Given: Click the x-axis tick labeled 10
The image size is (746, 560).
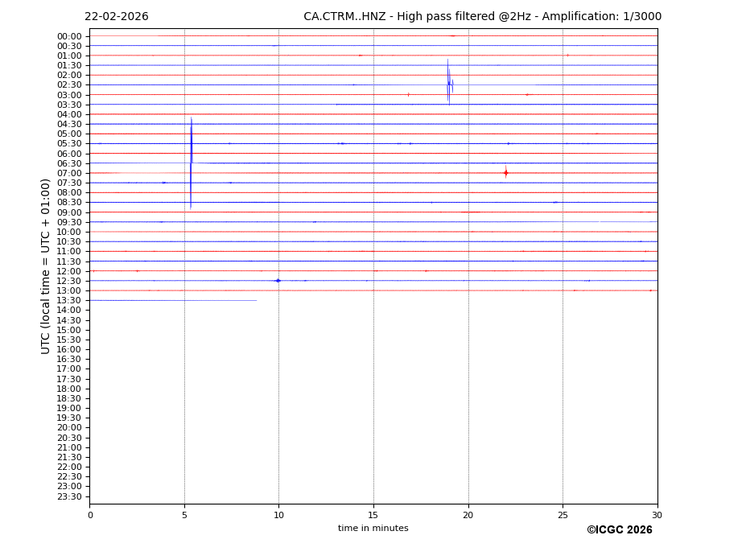Looking at the screenshot, I should (278, 516).
